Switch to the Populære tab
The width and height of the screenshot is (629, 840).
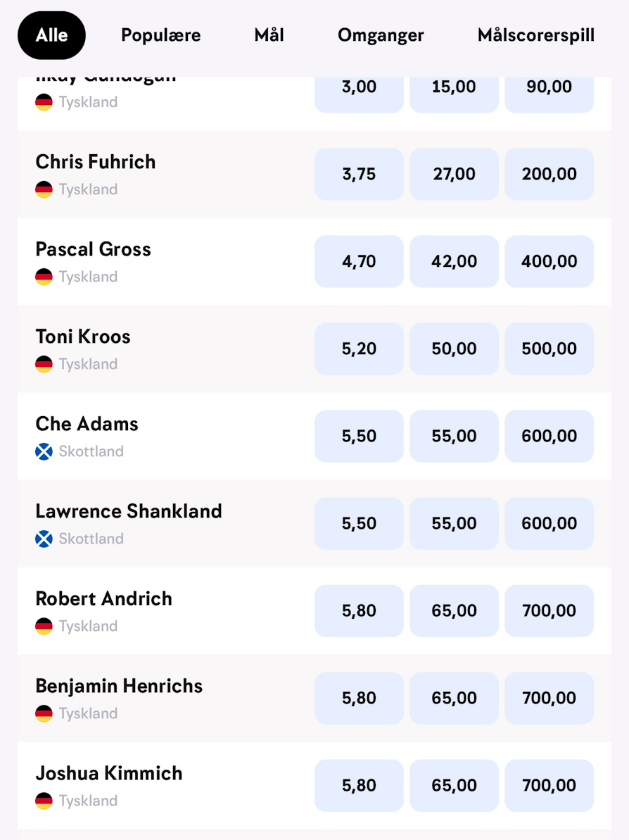pyautogui.click(x=160, y=35)
